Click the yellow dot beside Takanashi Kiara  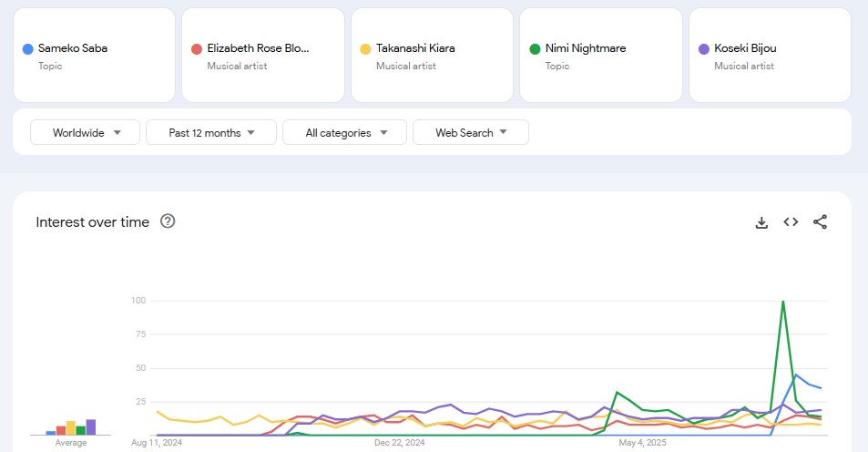coord(366,48)
